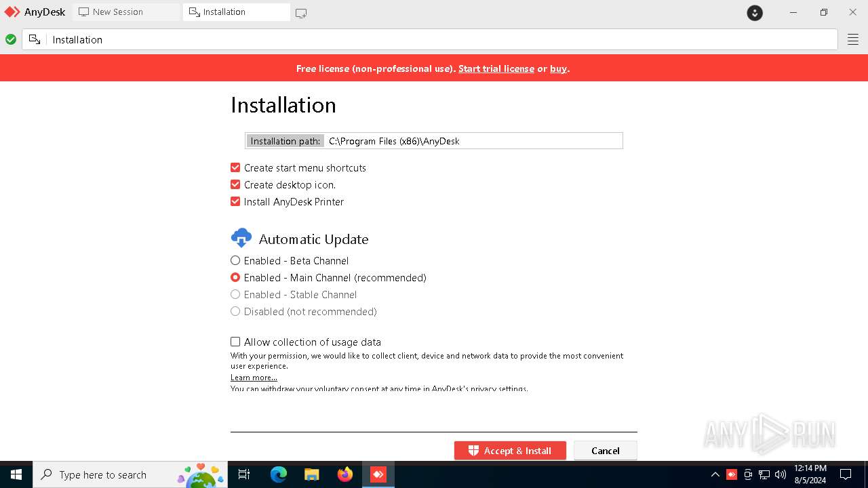Switch to the Installation tab

click(236, 12)
